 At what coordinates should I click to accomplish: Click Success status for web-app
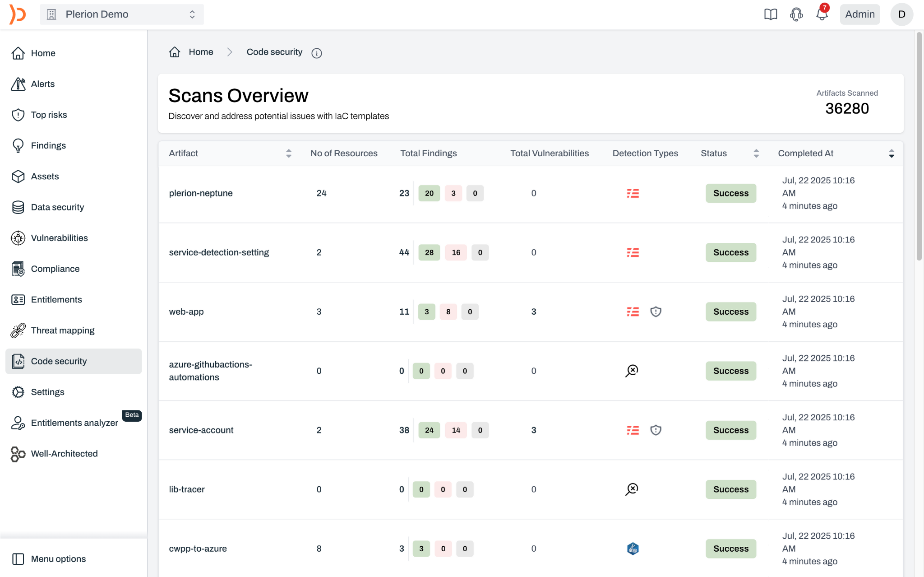coord(731,312)
